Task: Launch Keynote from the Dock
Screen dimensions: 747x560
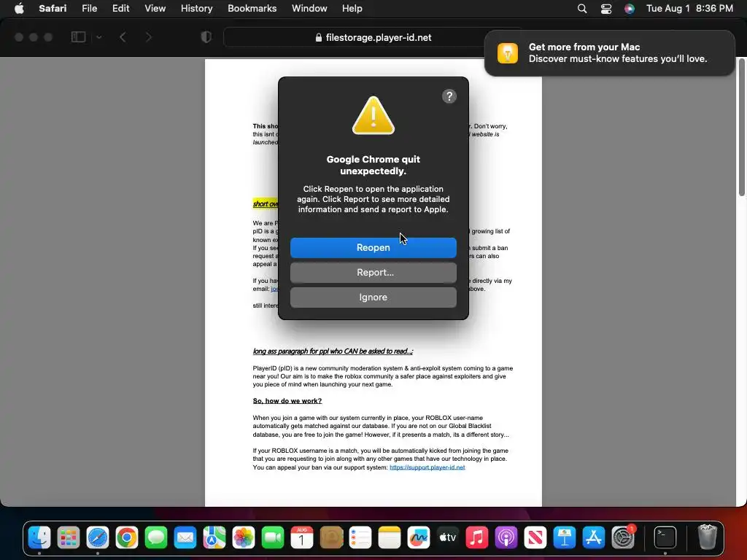Action: coord(564,537)
